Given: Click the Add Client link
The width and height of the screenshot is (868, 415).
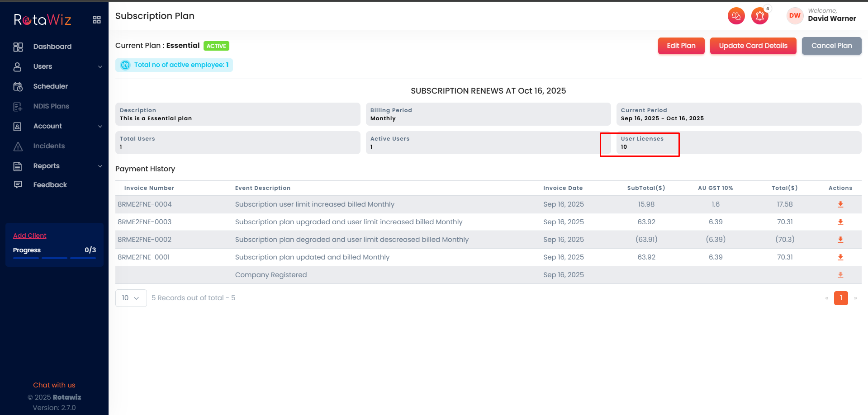Looking at the screenshot, I should [x=30, y=236].
